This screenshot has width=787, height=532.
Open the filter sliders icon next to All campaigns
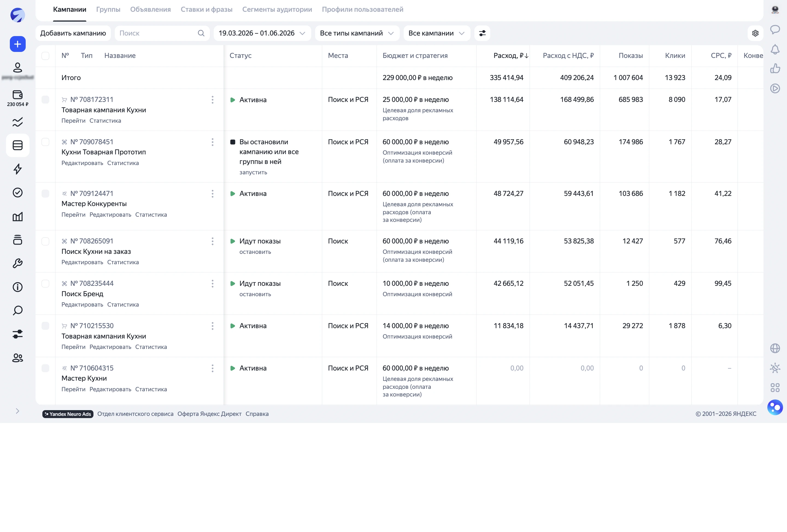point(482,33)
